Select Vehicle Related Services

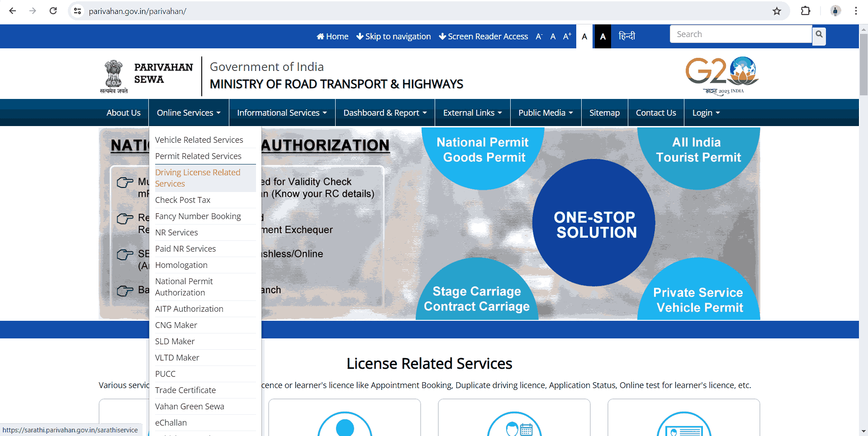(205, 140)
